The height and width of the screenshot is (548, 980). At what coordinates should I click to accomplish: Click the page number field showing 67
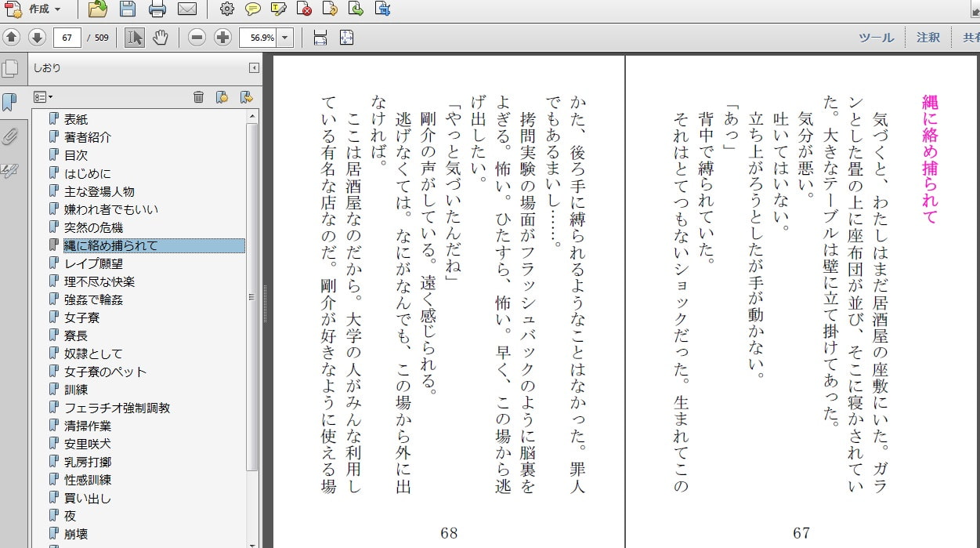click(67, 37)
